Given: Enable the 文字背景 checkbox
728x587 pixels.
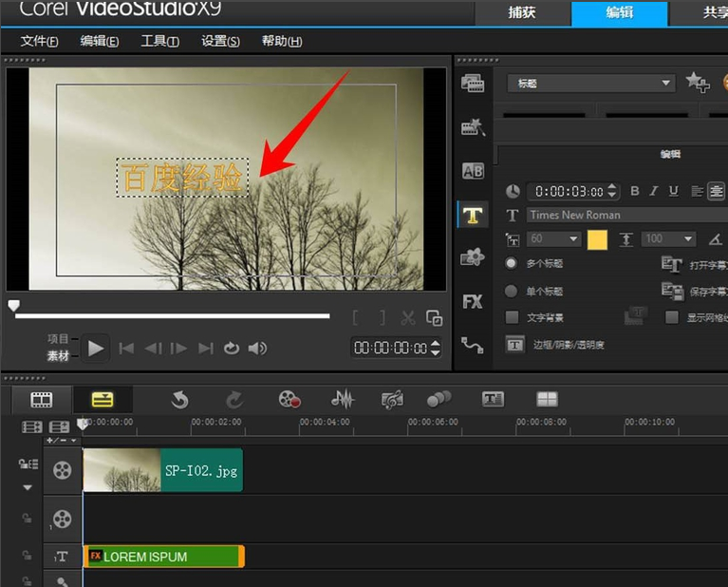Looking at the screenshot, I should [x=512, y=317].
